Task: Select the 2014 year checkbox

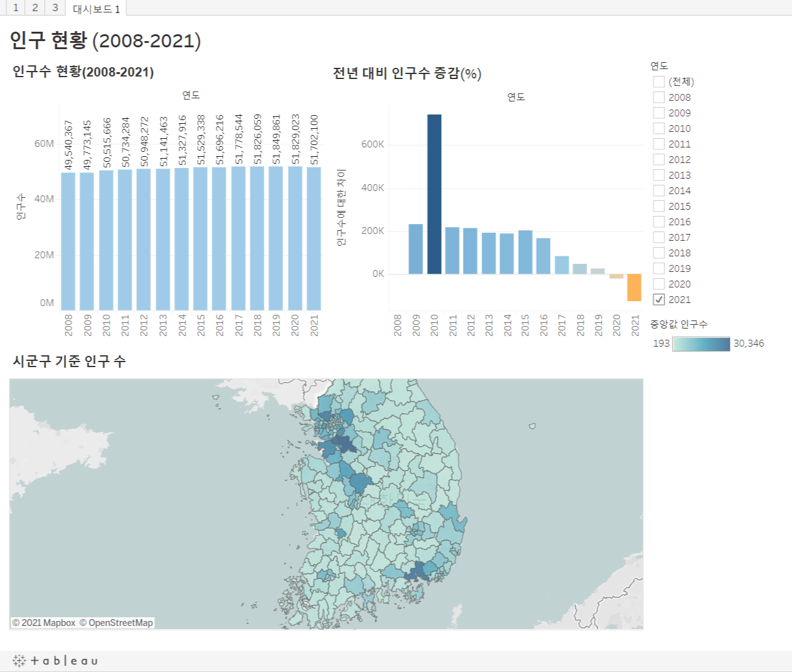Action: tap(659, 190)
